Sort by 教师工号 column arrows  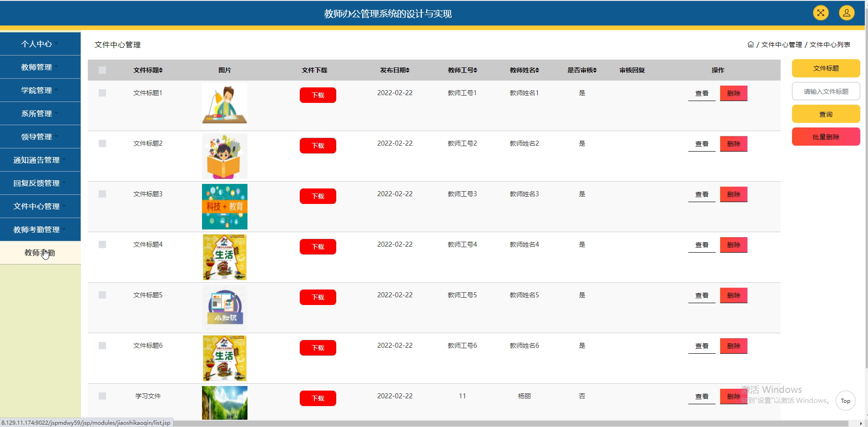click(475, 70)
